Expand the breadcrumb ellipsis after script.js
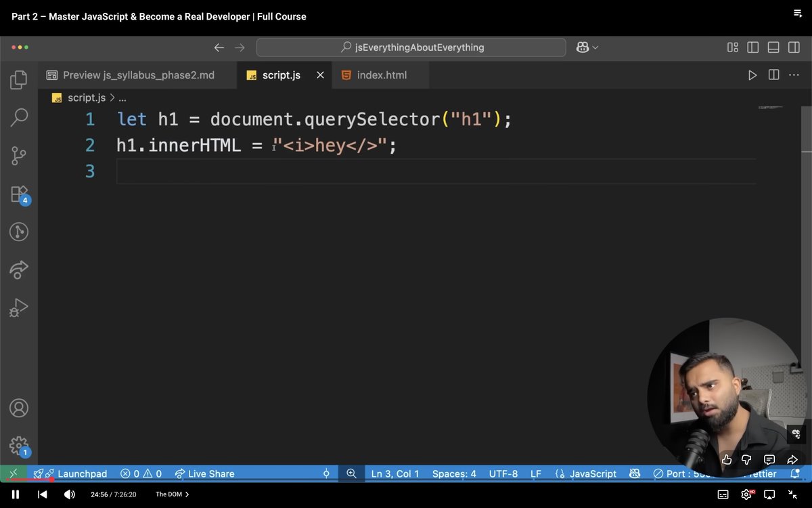 point(122,98)
